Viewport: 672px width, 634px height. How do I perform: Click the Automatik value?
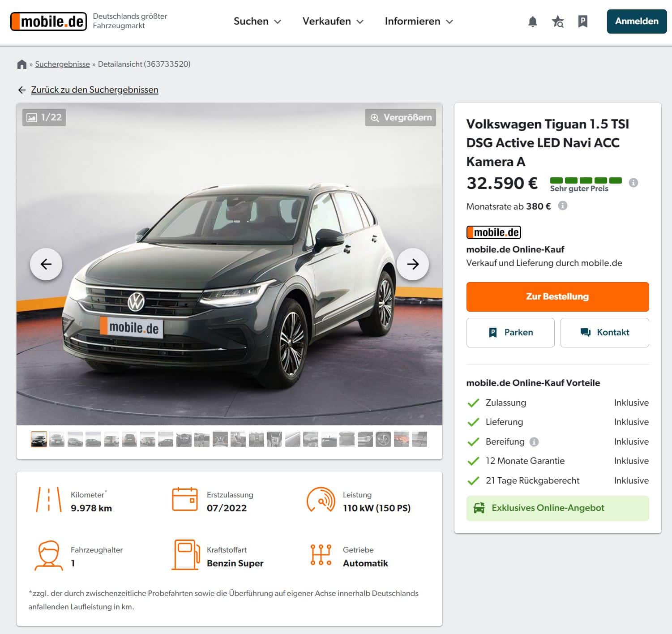pos(365,563)
